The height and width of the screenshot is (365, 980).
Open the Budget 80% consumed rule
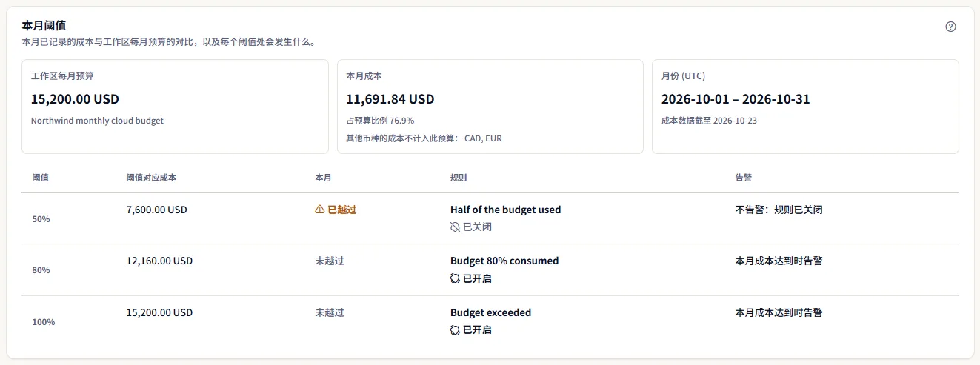click(504, 261)
